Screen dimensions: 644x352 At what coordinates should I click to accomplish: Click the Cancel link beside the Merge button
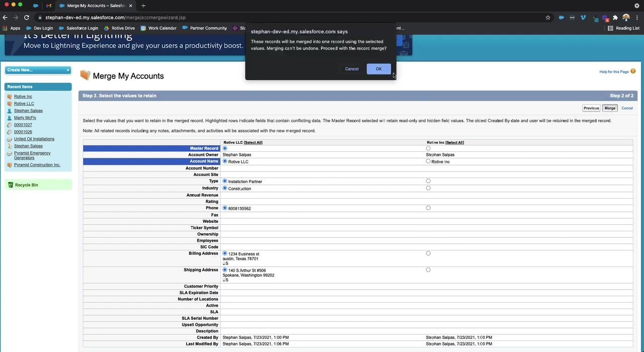coord(627,108)
